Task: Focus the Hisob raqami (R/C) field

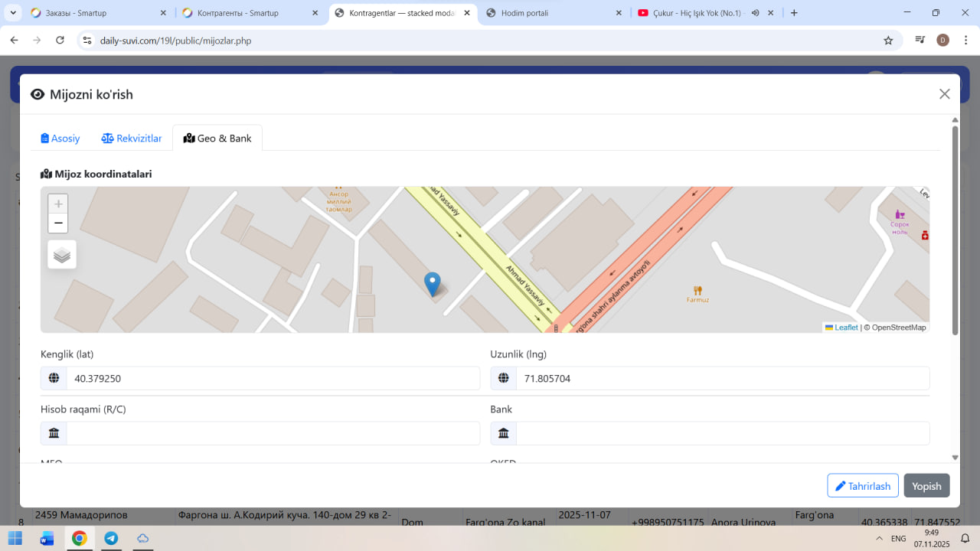Action: point(272,433)
